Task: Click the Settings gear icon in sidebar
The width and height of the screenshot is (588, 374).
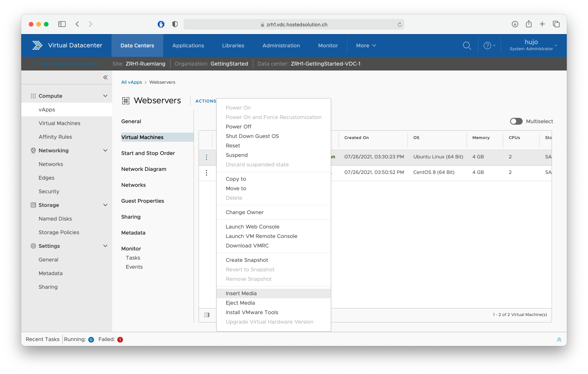Action: tap(33, 246)
